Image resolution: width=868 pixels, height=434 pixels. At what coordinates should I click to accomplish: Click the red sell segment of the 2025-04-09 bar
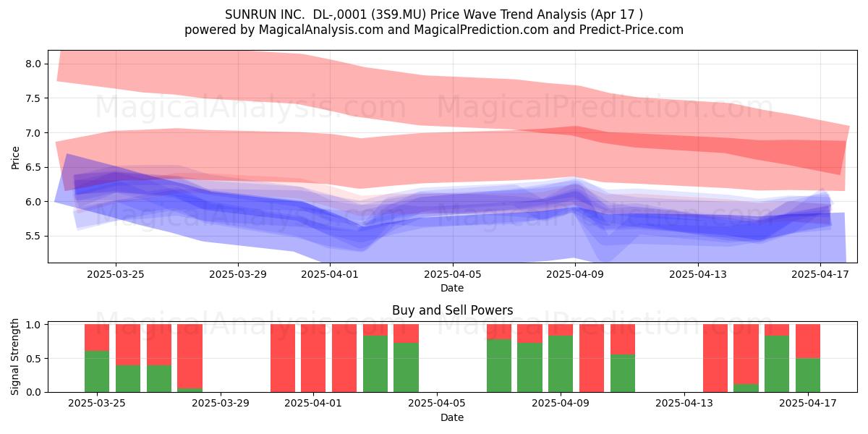click(x=561, y=330)
